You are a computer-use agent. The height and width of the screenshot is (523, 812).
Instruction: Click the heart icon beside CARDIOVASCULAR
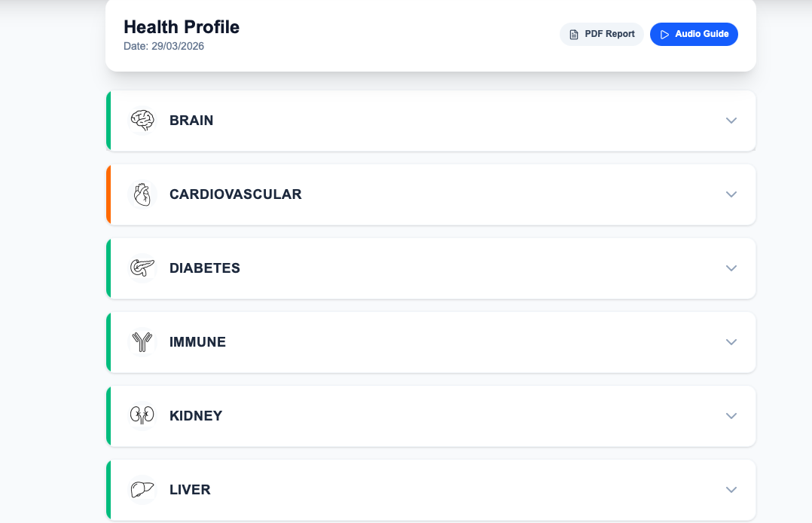pos(142,194)
